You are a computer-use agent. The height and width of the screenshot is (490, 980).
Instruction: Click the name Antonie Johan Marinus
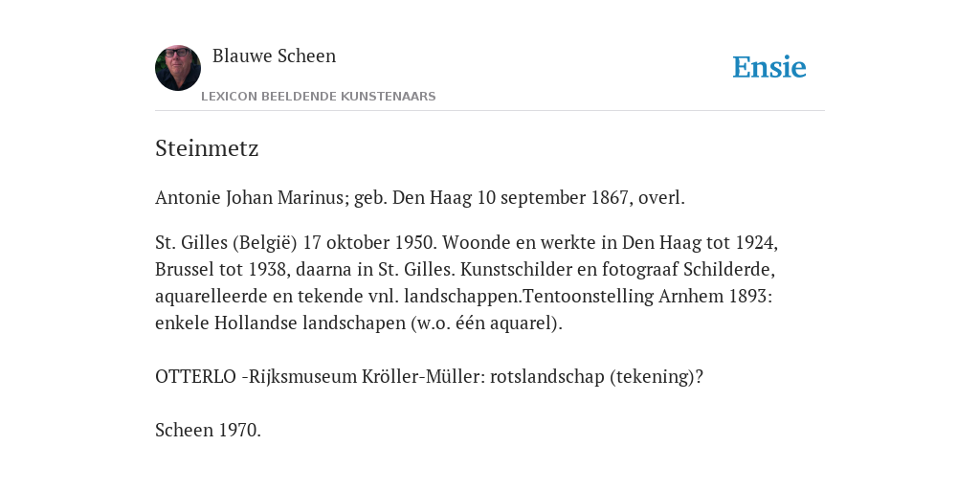(250, 197)
